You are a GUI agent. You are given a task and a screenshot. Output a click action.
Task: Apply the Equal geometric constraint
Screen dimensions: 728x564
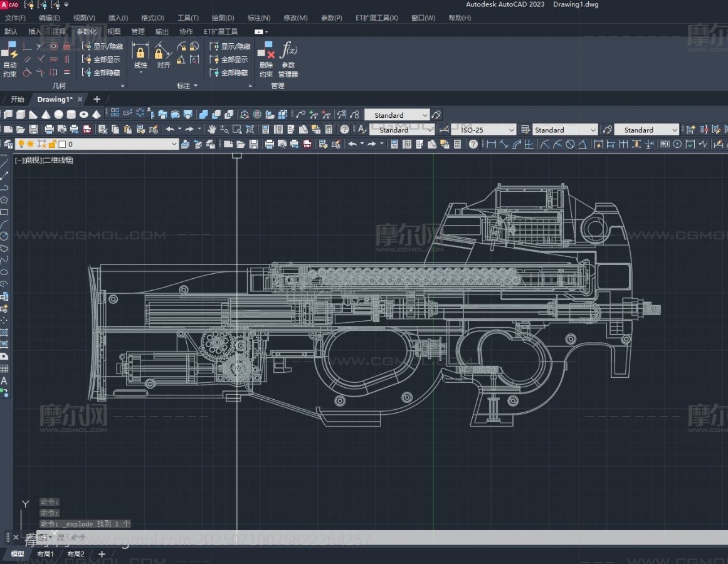(66, 72)
